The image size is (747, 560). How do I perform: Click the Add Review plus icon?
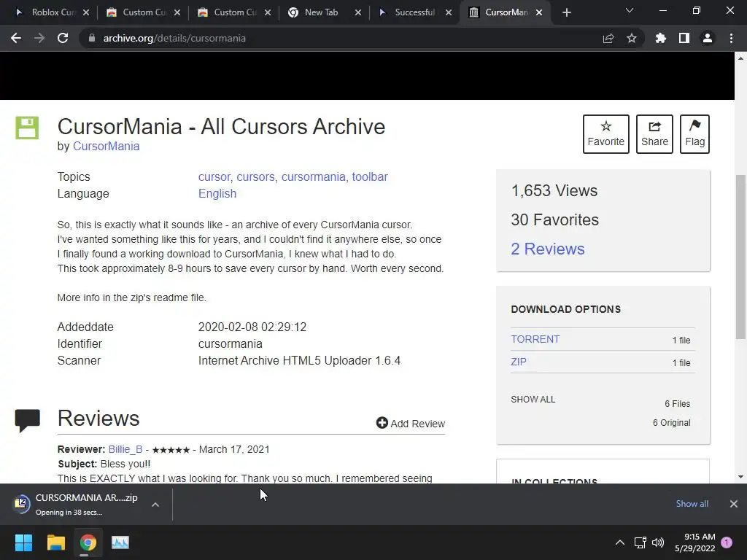pos(382,422)
